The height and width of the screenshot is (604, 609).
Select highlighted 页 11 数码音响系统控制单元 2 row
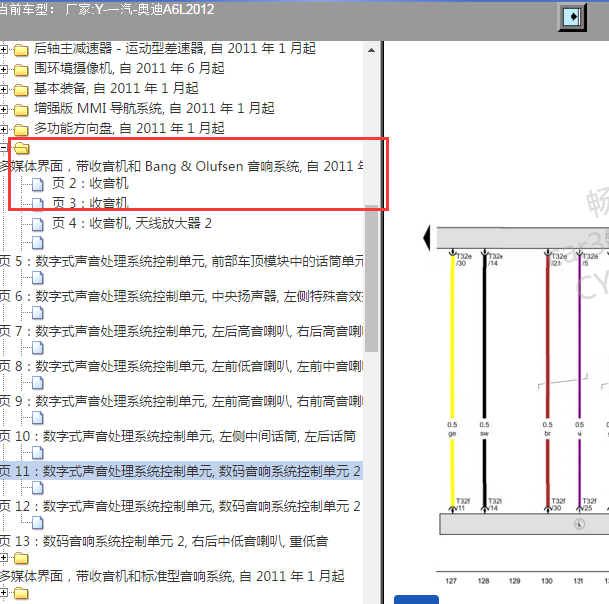[x=181, y=471]
